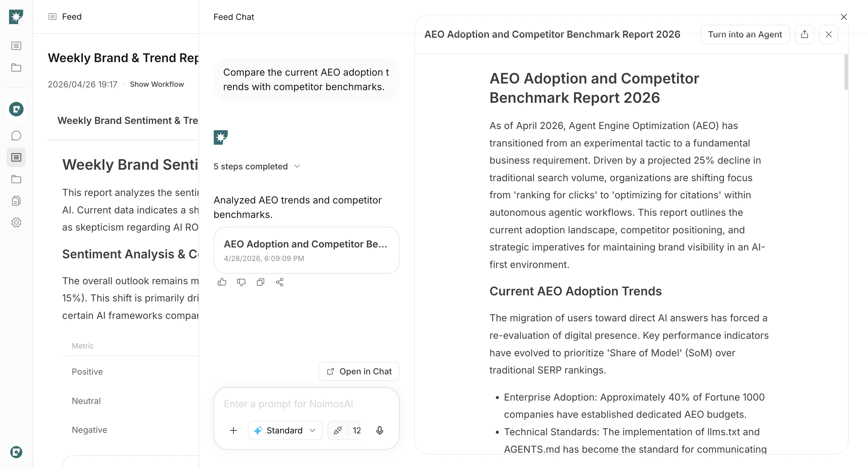Image resolution: width=868 pixels, height=469 pixels.
Task: Click the 2026/04/26 19:17 timestamp
Action: [x=83, y=84]
